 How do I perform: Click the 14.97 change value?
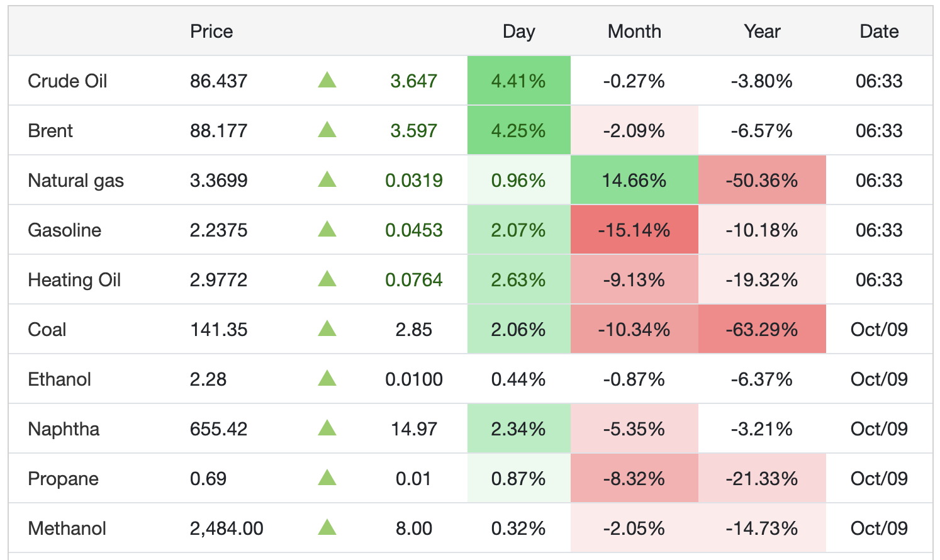coord(414,429)
